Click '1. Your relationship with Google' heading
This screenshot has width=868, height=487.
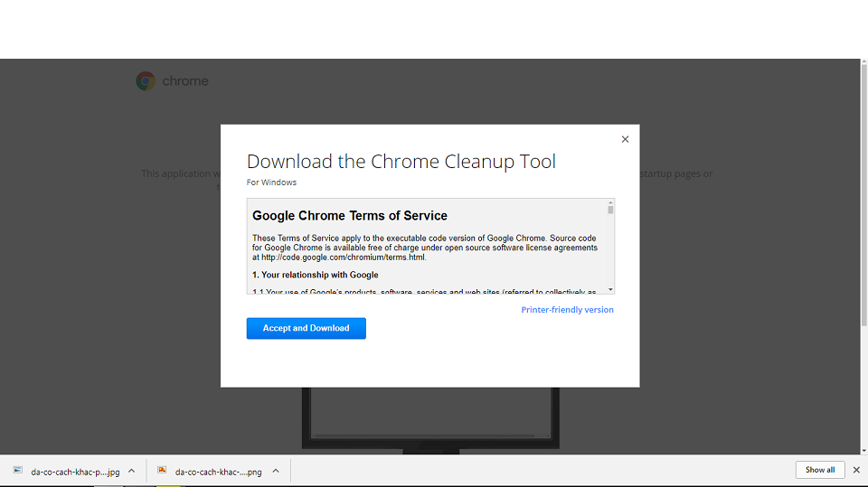click(x=316, y=275)
